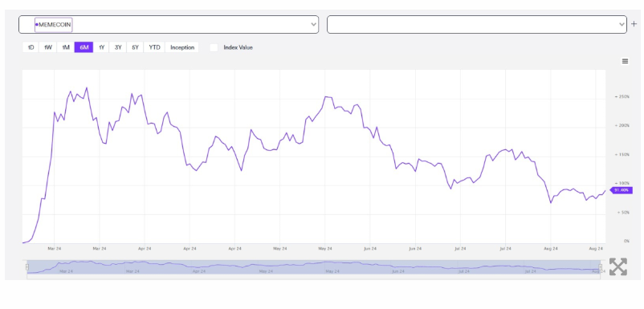
Task: Select the 1W time range
Action: pos(48,47)
